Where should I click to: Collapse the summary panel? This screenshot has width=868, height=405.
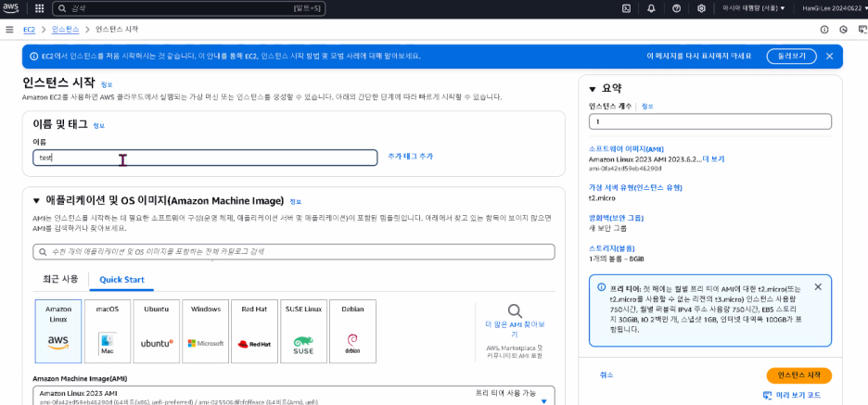pyautogui.click(x=593, y=89)
